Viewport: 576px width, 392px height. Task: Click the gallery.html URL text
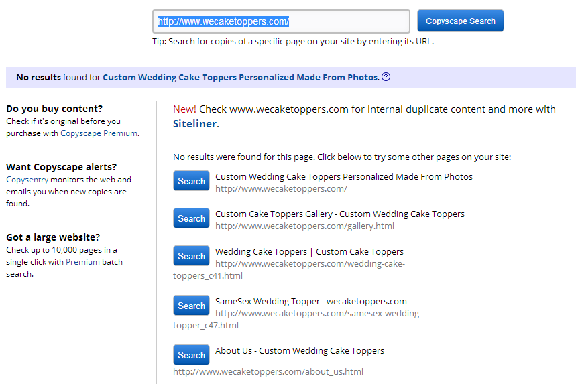pyautogui.click(x=304, y=226)
